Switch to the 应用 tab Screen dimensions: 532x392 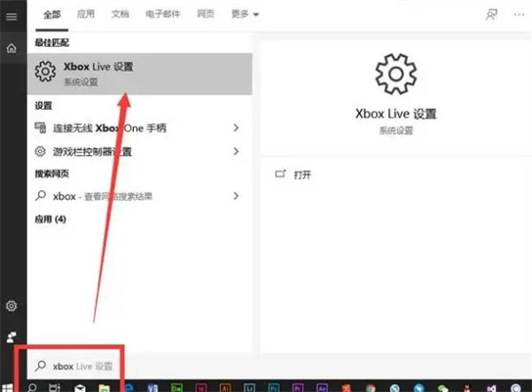point(86,14)
